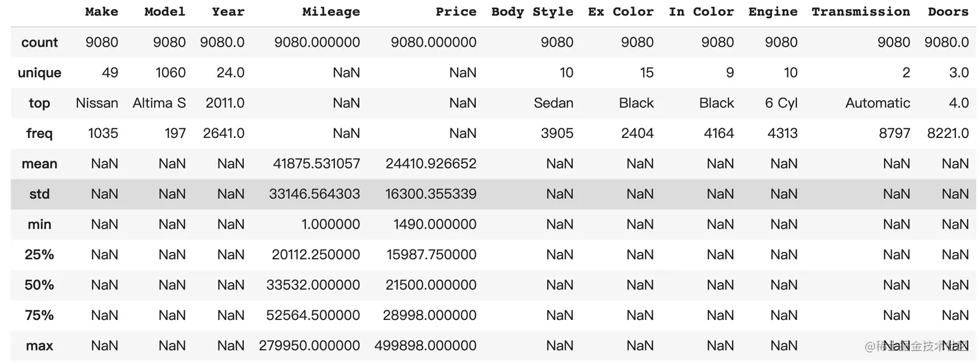Select the count row label
Image resolution: width=980 pixels, height=364 pixels.
pyautogui.click(x=40, y=43)
